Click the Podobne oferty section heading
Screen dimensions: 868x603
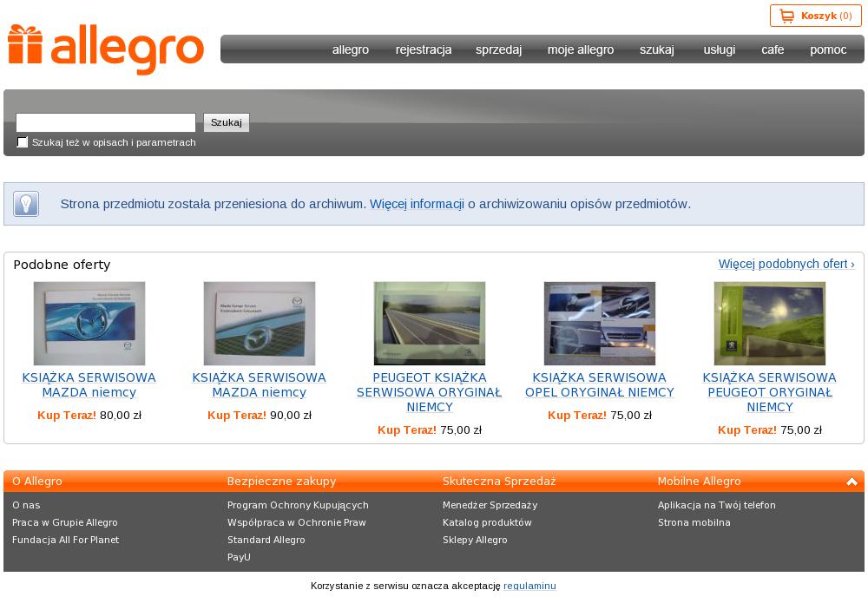[62, 265]
